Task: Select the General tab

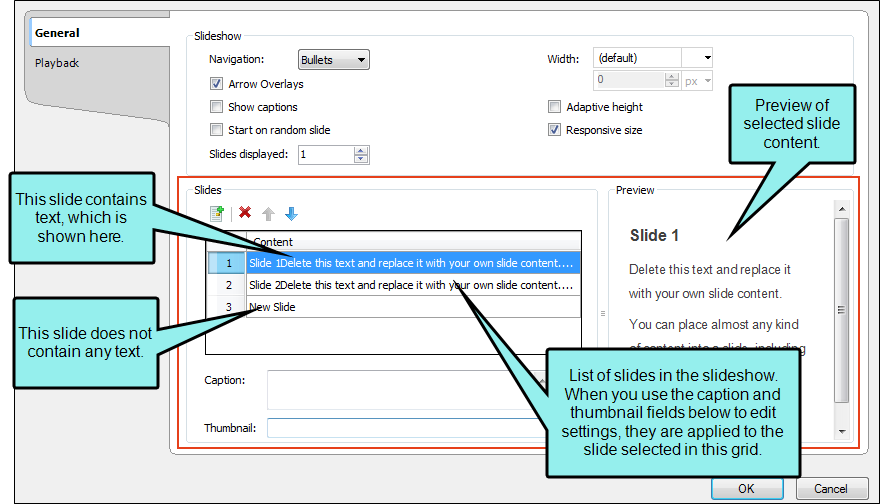Action: pos(57,33)
